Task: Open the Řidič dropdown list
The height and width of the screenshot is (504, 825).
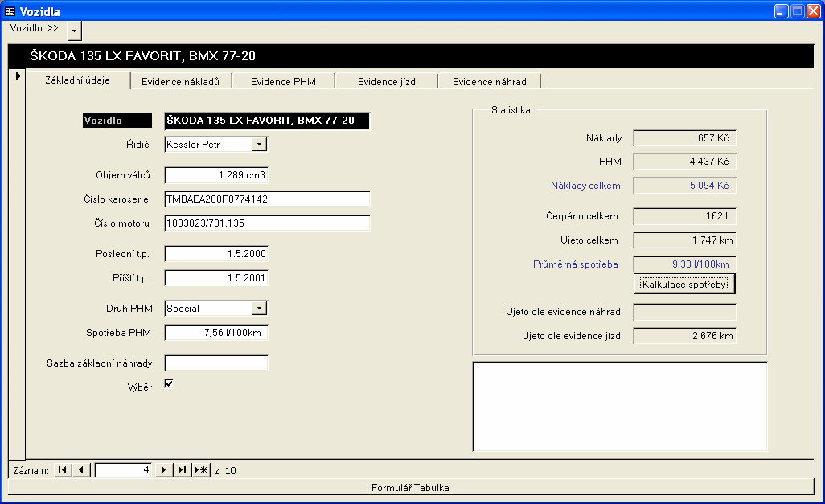Action: [x=259, y=145]
